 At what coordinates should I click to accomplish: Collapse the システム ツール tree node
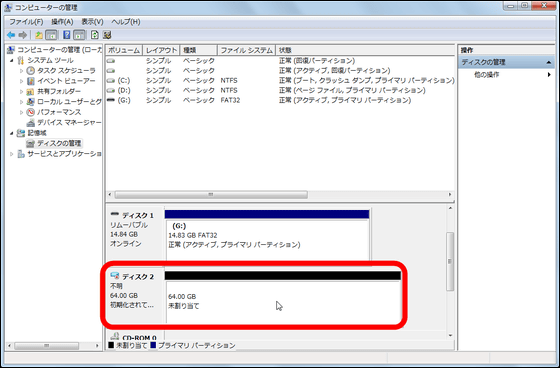tap(12, 60)
